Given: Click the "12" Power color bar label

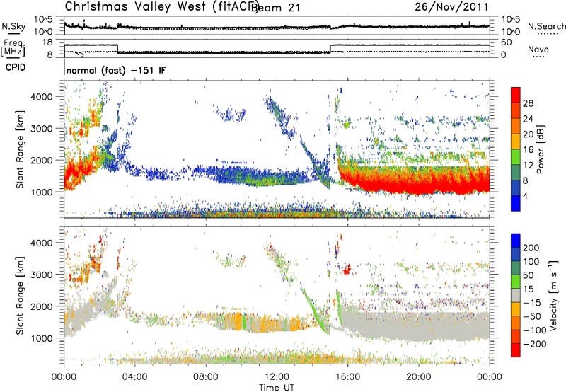Looking at the screenshot, I should click(x=528, y=166).
